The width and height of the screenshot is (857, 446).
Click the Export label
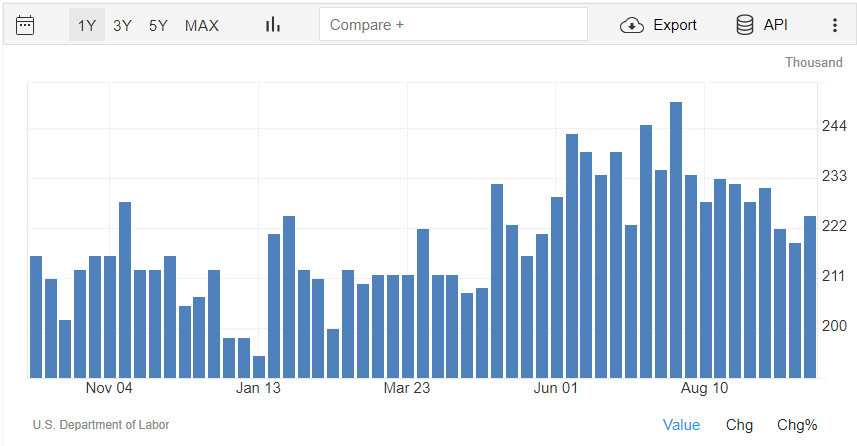click(675, 25)
